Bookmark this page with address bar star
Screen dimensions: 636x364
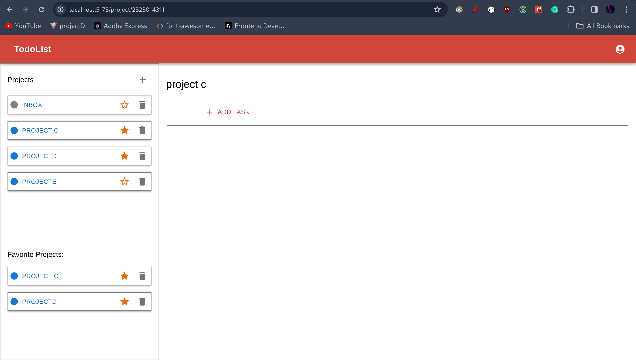pos(437,9)
